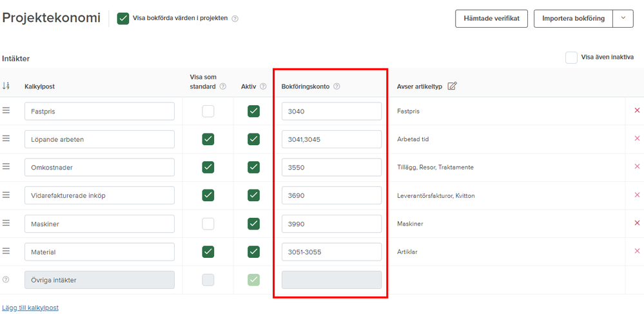Image resolution: width=644 pixels, height=314 pixels.
Task: Click help icon next to Visa som standard
Action: click(223, 86)
